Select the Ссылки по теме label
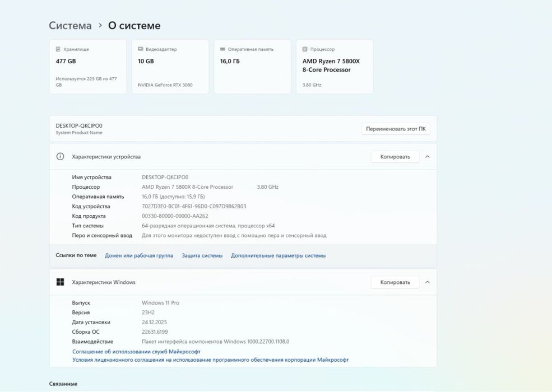 click(x=76, y=255)
